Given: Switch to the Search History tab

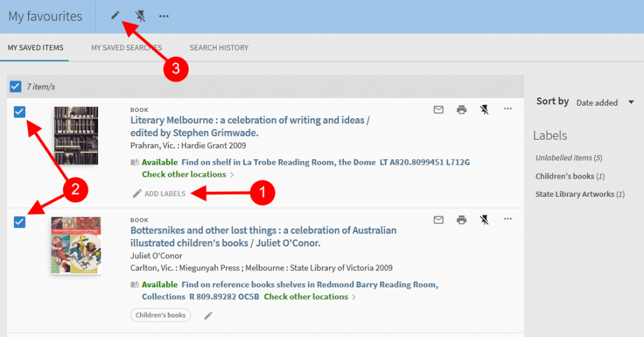Looking at the screenshot, I should [x=219, y=48].
